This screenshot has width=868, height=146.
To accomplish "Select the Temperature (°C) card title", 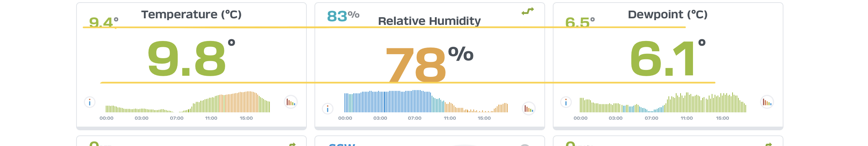I will [x=191, y=14].
